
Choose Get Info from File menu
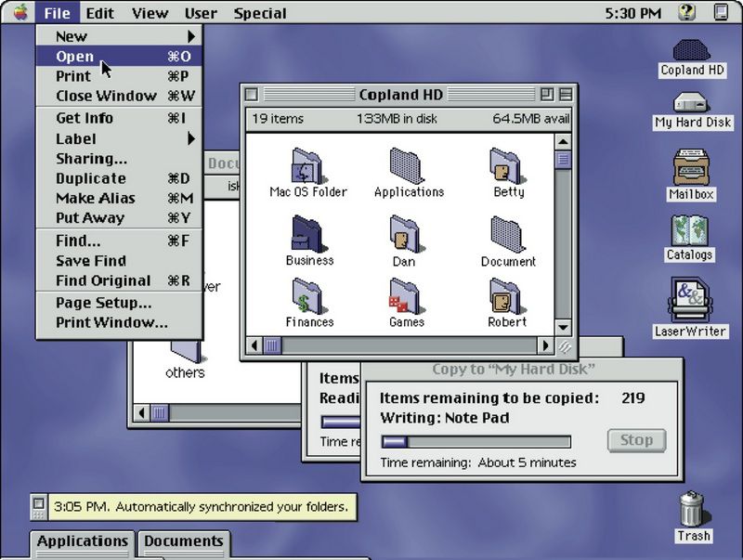point(85,118)
